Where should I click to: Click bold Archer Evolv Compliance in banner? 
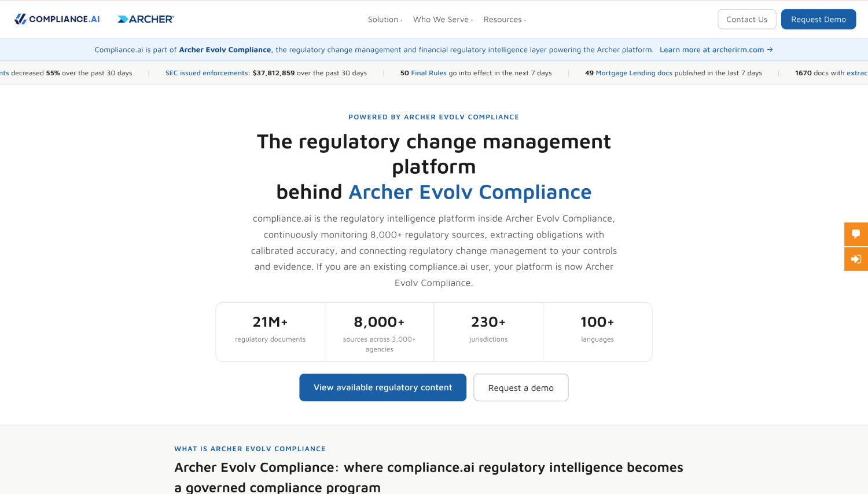pos(225,50)
